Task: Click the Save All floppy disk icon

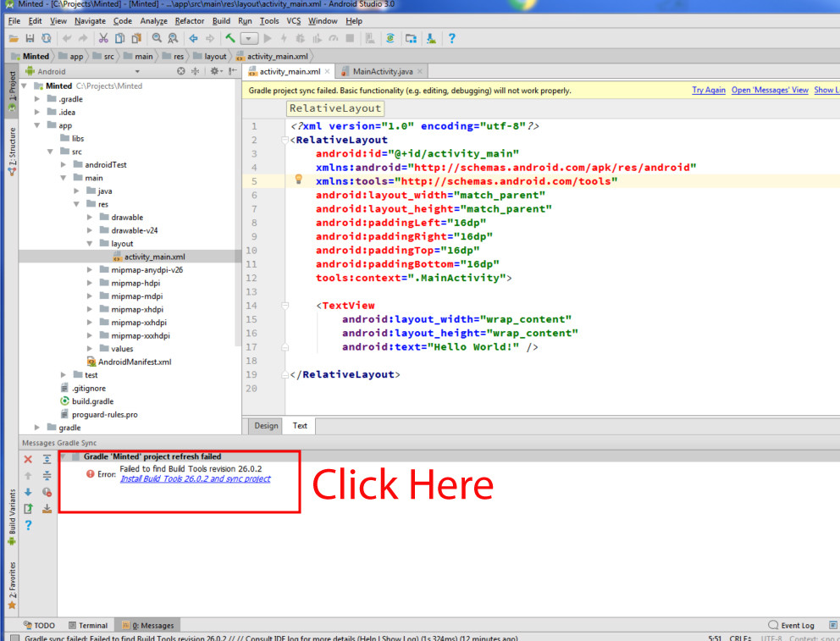Action: (30, 39)
